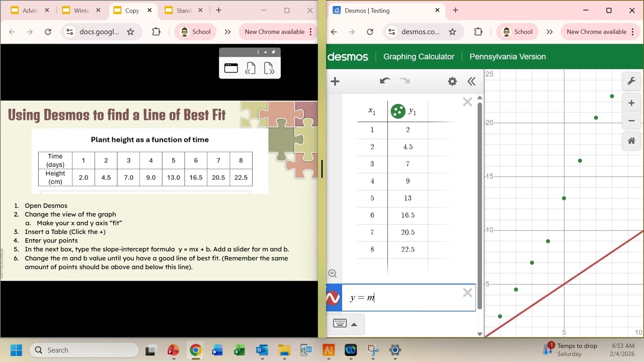This screenshot has height=362, width=644.
Task: Open the Desmos on-screen keyboard
Action: click(340, 323)
